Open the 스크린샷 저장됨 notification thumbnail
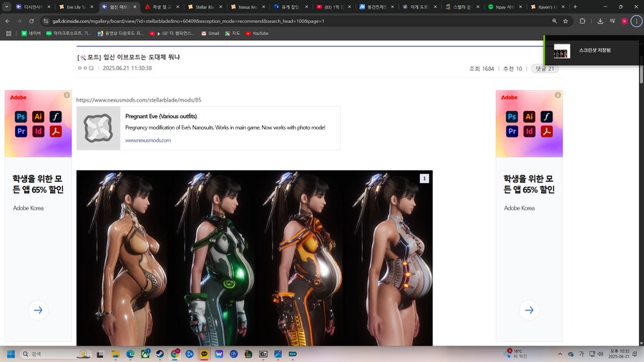Image resolution: width=644 pixels, height=362 pixels. click(562, 52)
